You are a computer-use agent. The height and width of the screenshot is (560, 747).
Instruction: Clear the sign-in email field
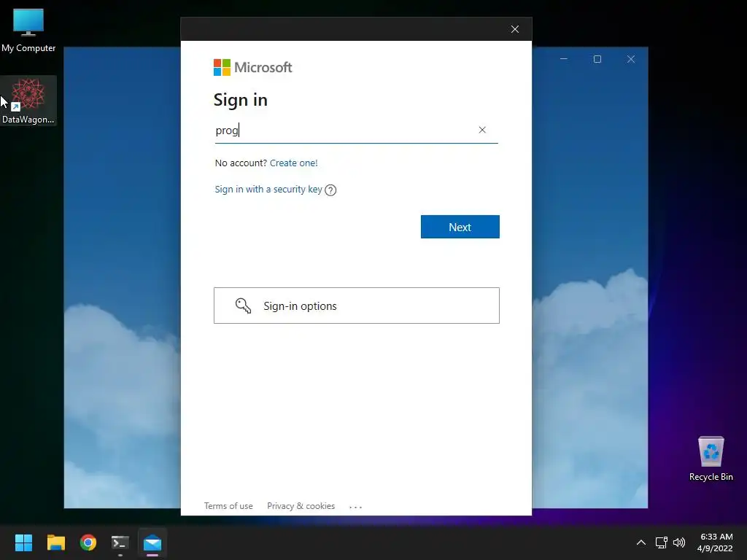coord(482,130)
